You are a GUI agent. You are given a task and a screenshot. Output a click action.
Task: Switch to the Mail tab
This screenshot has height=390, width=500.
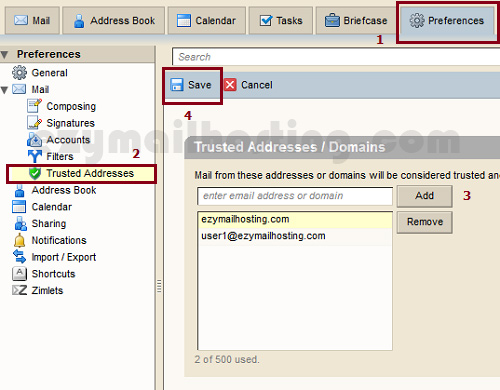click(32, 20)
